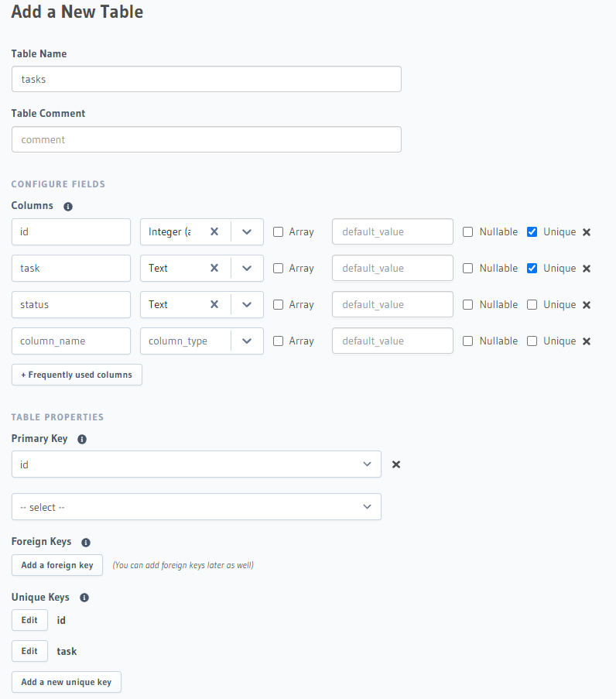616x699 pixels.
Task: Click the Columns info icon
Action: [x=68, y=207]
